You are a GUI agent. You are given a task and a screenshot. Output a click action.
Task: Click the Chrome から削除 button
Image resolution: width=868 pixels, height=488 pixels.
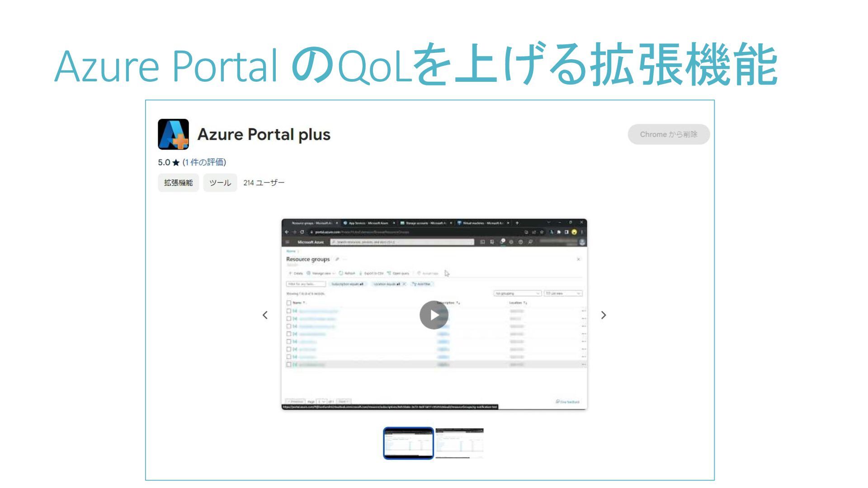pyautogui.click(x=668, y=134)
